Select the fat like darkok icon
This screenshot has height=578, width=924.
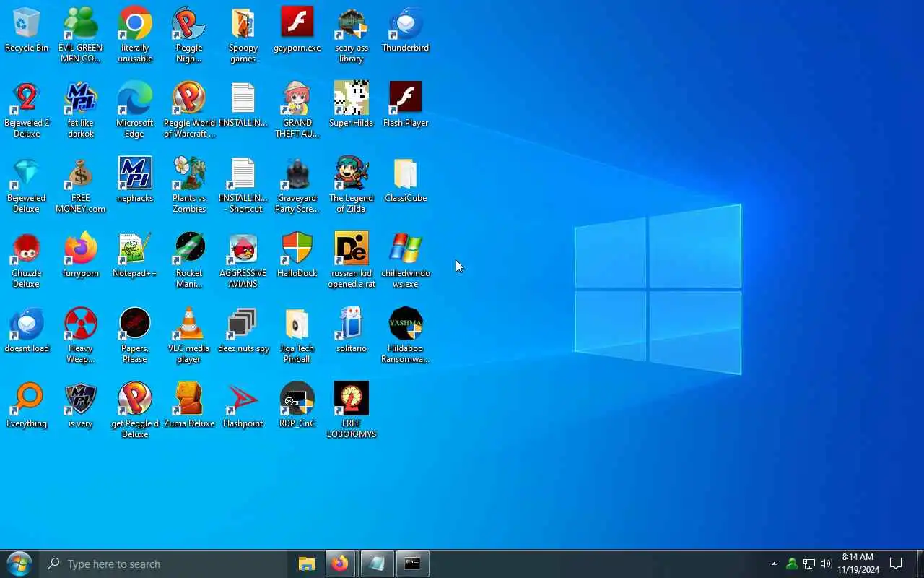coord(81,110)
